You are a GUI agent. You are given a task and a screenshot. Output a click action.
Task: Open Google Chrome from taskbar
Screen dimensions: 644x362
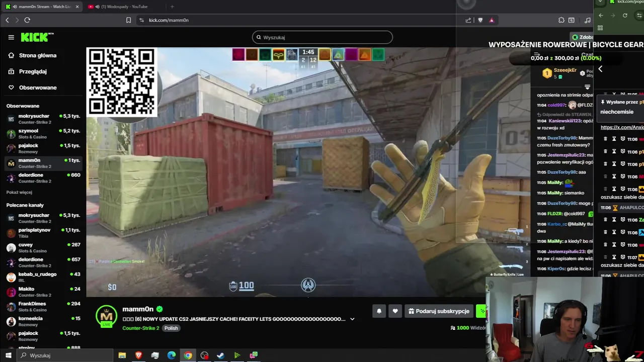(x=188, y=355)
